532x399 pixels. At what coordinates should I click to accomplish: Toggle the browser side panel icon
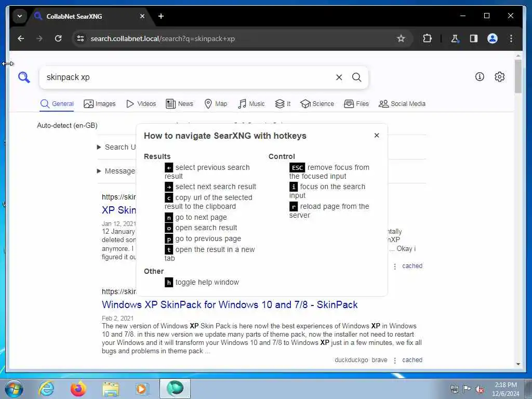pos(474,38)
